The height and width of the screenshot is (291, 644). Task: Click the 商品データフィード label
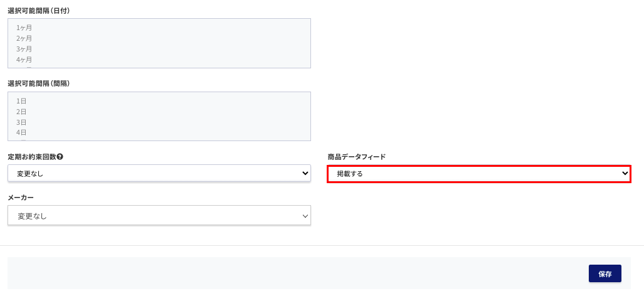pyautogui.click(x=357, y=157)
